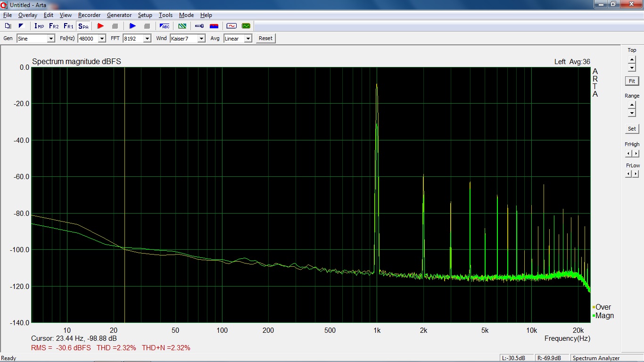The width and height of the screenshot is (644, 362).
Task: Select the SPA spectrum analyzer mode
Action: [83, 26]
